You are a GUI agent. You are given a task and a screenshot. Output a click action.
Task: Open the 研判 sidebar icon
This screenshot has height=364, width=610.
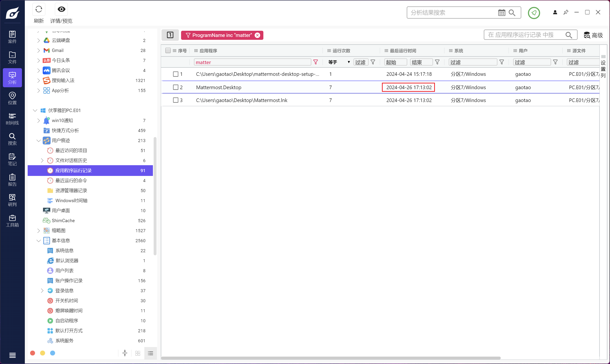tap(12, 200)
